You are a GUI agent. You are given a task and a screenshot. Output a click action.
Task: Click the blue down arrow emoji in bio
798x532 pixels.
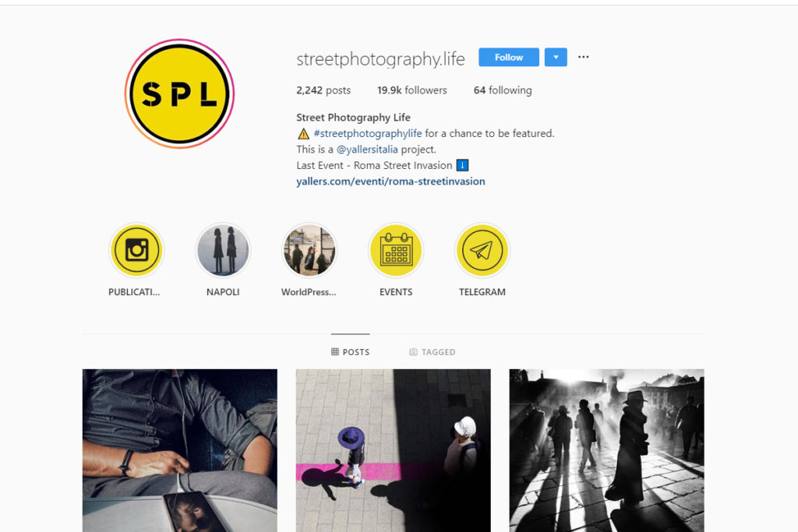tap(462, 165)
